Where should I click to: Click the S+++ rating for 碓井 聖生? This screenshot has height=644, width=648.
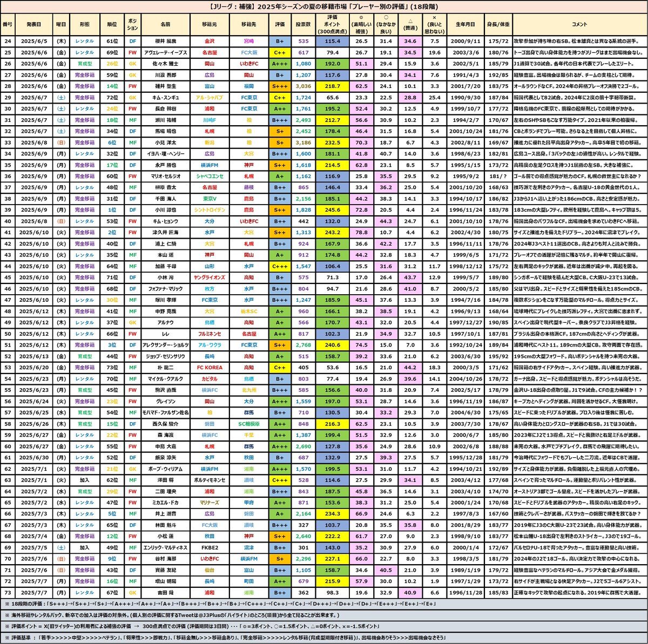[280, 86]
